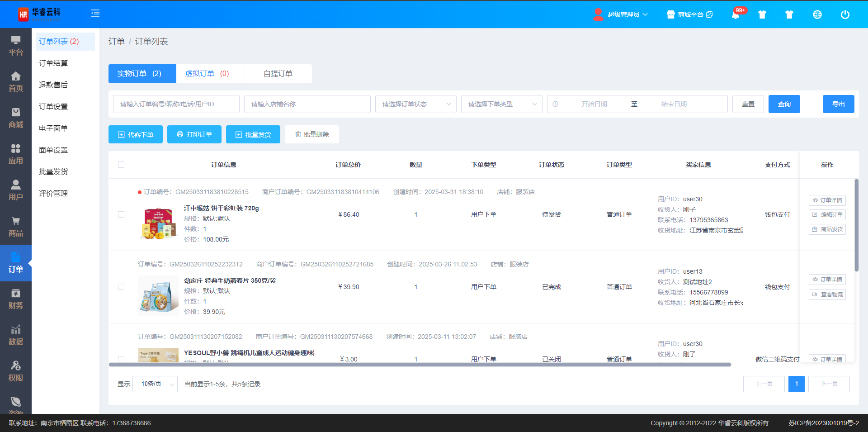Open the 请选择下单类型 dropdown

(x=501, y=104)
